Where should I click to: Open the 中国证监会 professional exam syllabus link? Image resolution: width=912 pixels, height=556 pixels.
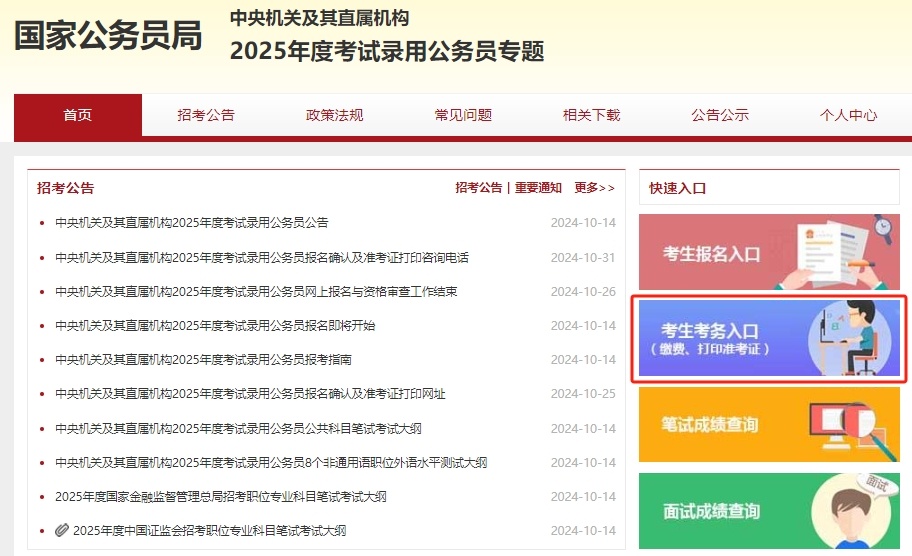click(209, 531)
